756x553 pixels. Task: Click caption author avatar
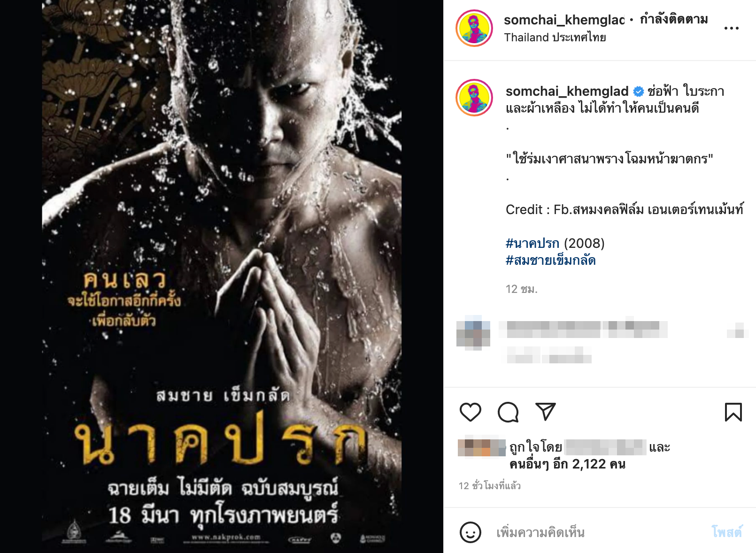tap(474, 98)
